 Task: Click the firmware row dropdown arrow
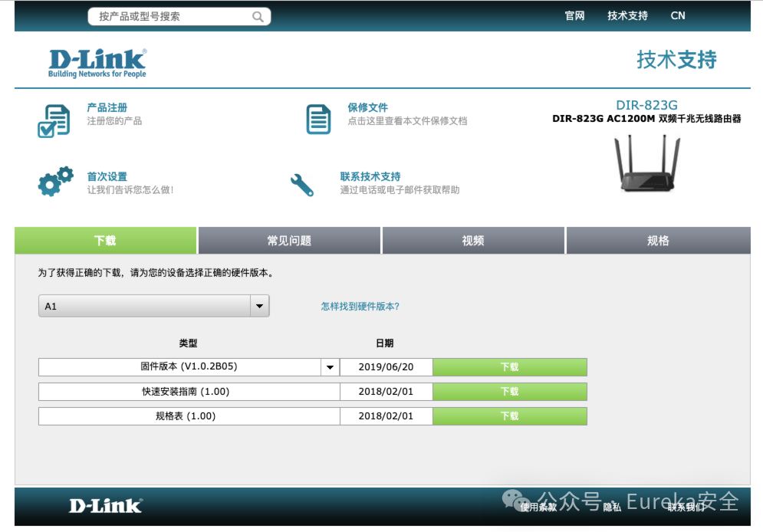[330, 367]
